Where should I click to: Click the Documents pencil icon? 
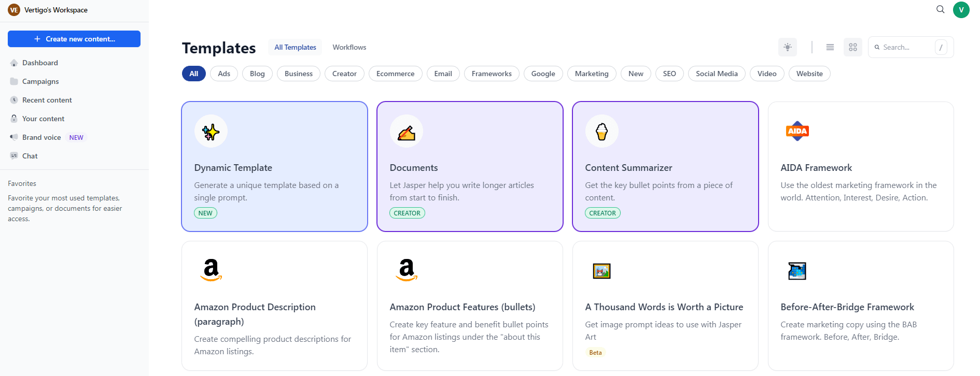pyautogui.click(x=406, y=132)
